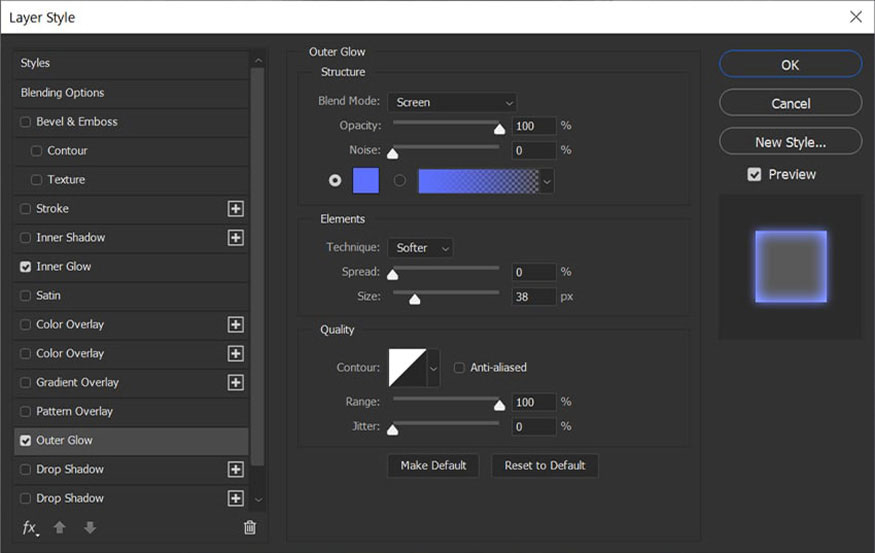875x553 pixels.
Task: Add another Gradient Overlay with plus icon
Action: coord(235,382)
